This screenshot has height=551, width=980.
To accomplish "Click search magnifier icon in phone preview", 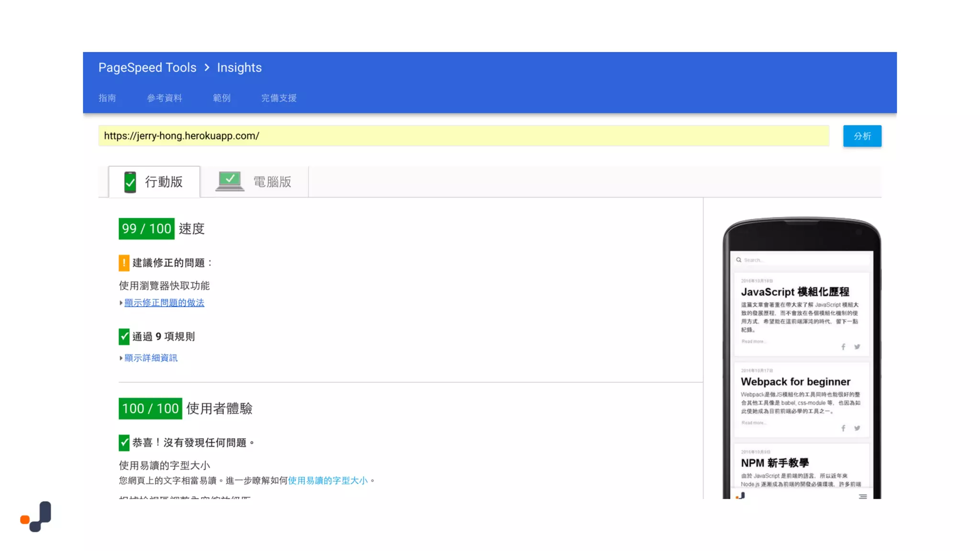I will (739, 260).
